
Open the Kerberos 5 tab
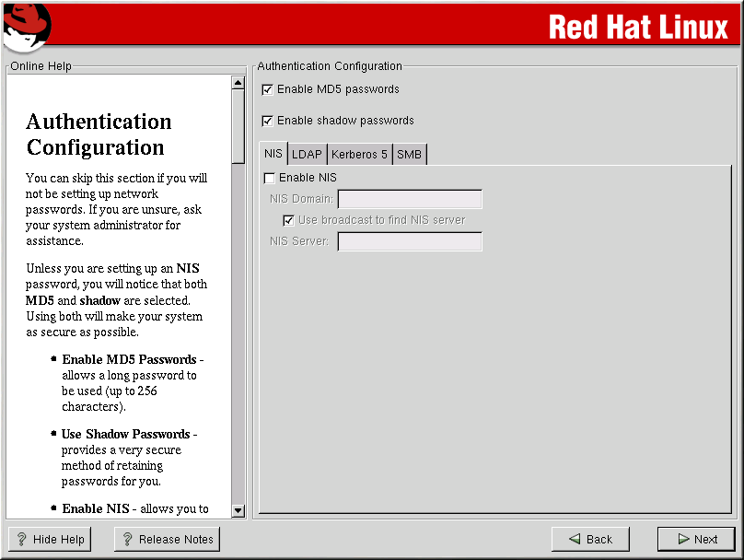pos(359,155)
